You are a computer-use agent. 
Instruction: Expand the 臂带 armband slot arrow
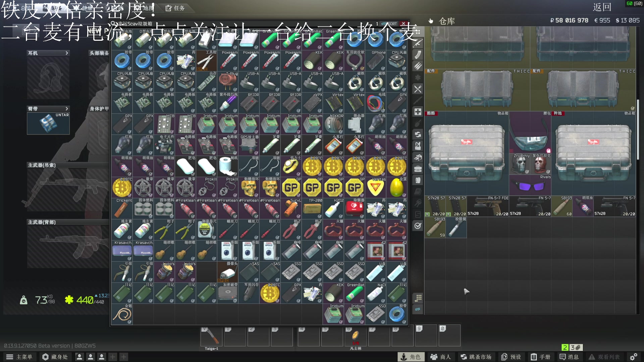(x=67, y=109)
